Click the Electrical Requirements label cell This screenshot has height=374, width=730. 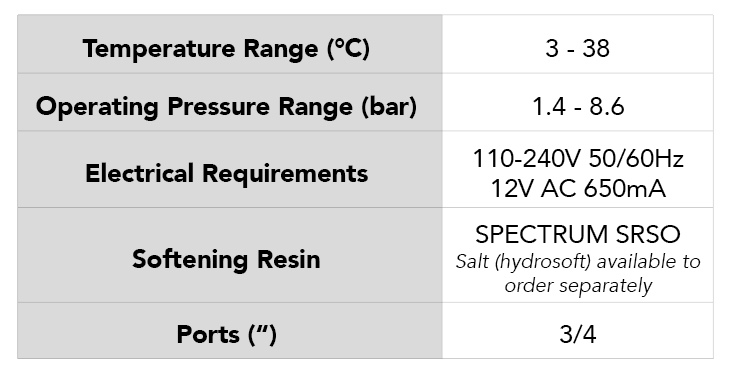tap(230, 169)
